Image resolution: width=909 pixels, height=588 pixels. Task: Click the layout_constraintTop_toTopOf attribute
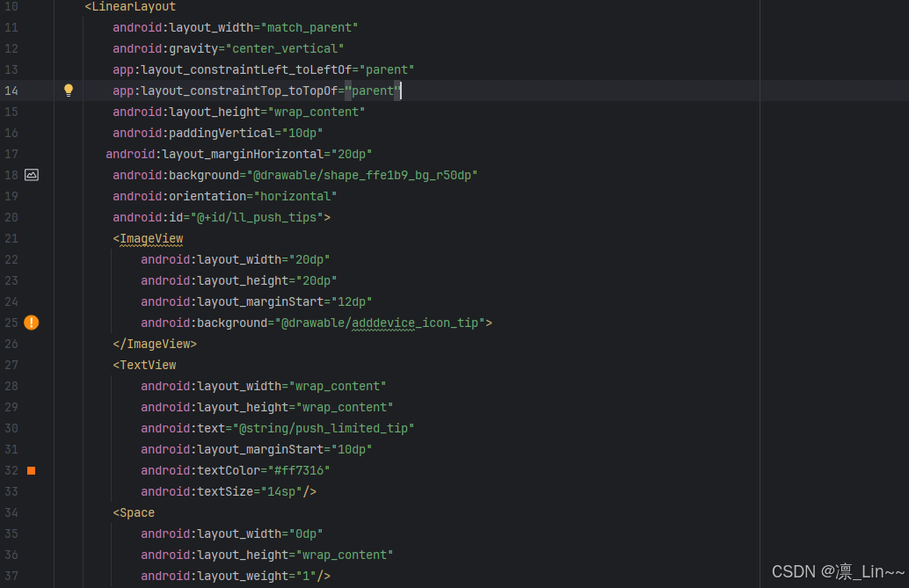226,91
